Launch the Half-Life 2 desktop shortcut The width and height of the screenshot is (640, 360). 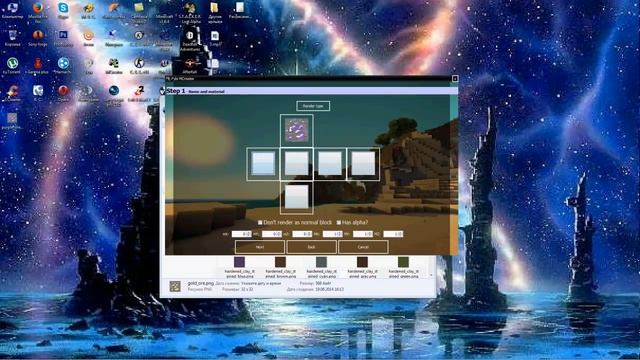(139, 93)
